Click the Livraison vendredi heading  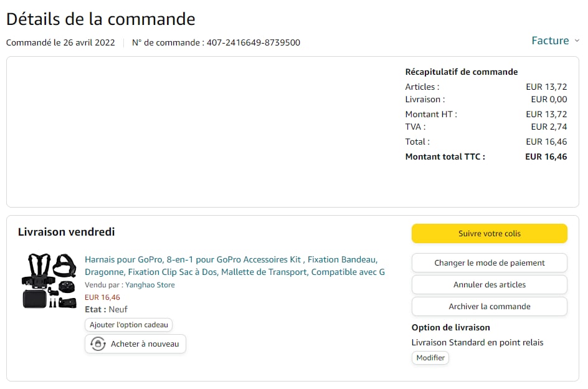pos(67,232)
